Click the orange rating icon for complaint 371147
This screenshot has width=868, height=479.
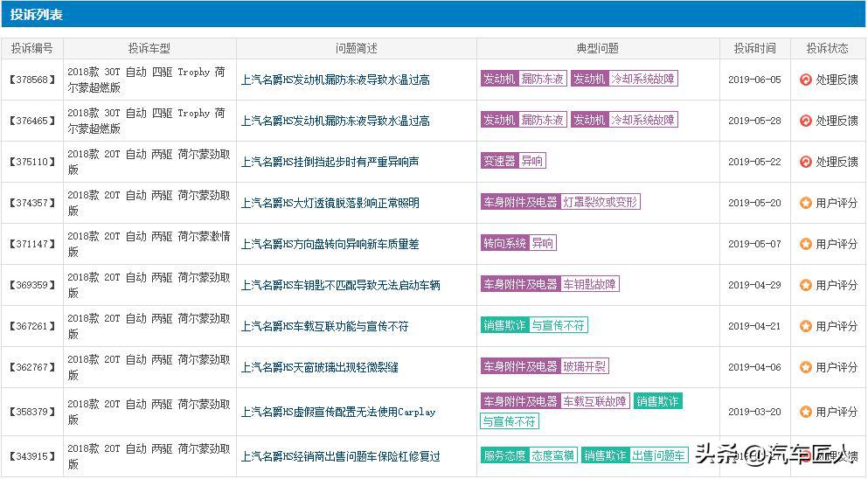point(805,244)
